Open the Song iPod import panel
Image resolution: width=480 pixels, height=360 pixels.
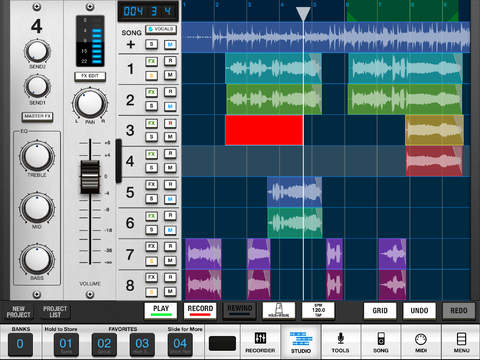coord(381,342)
